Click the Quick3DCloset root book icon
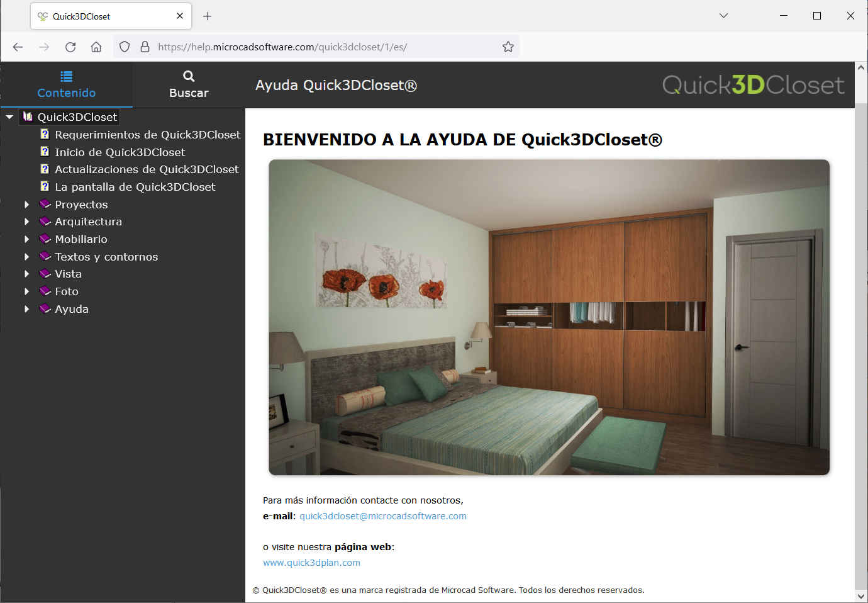The width and height of the screenshot is (868, 603). 28,116
